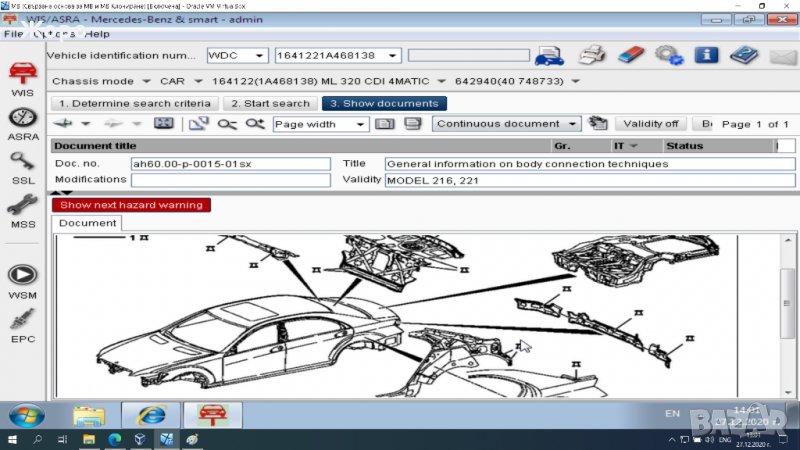
Task: Expand the Continuous document dropdown
Action: (x=572, y=124)
